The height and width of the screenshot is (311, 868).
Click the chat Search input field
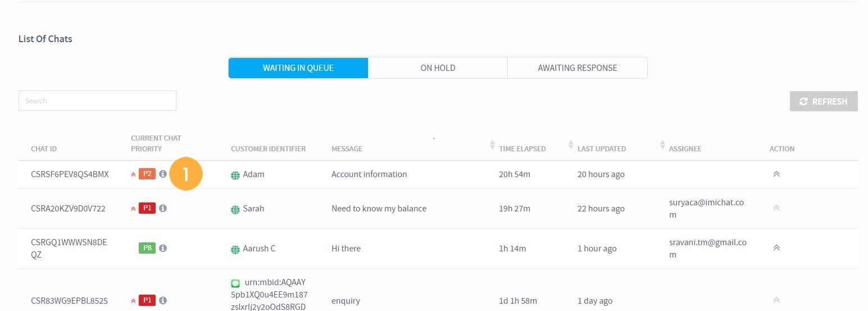97,101
